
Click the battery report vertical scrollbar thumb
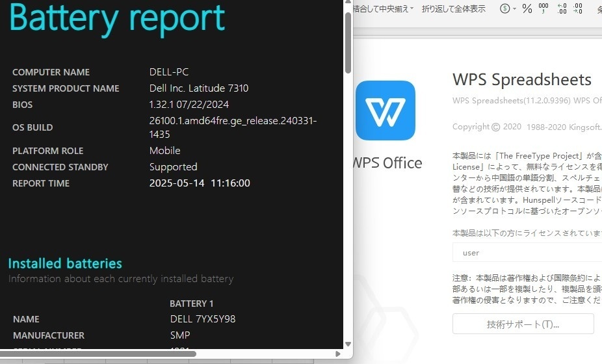point(348,42)
